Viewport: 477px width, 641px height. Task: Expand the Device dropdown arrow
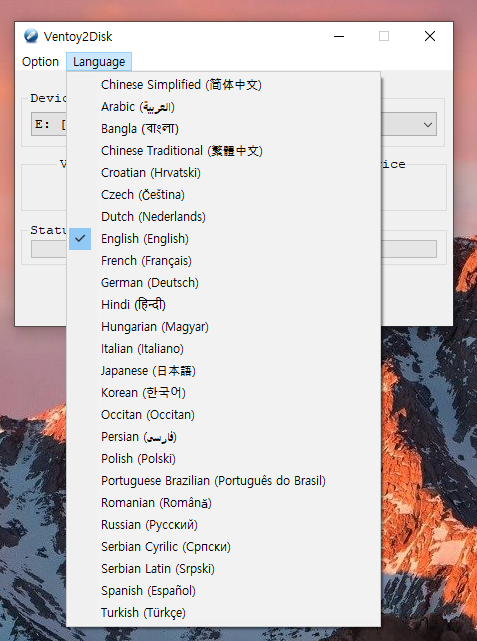pos(428,124)
